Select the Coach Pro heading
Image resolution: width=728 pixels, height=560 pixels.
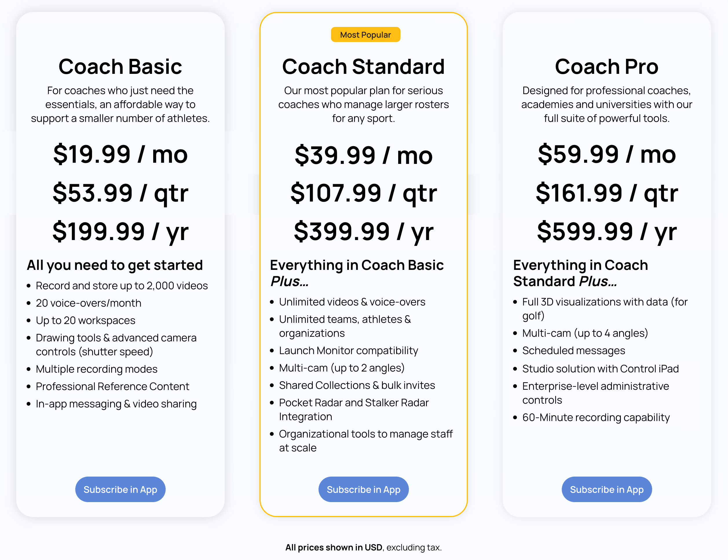point(607,66)
